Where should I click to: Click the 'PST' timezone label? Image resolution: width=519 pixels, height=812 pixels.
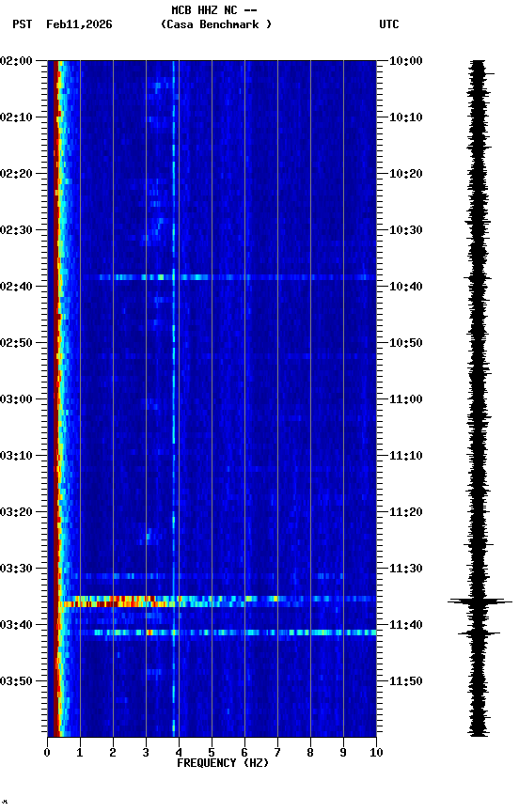[23, 24]
